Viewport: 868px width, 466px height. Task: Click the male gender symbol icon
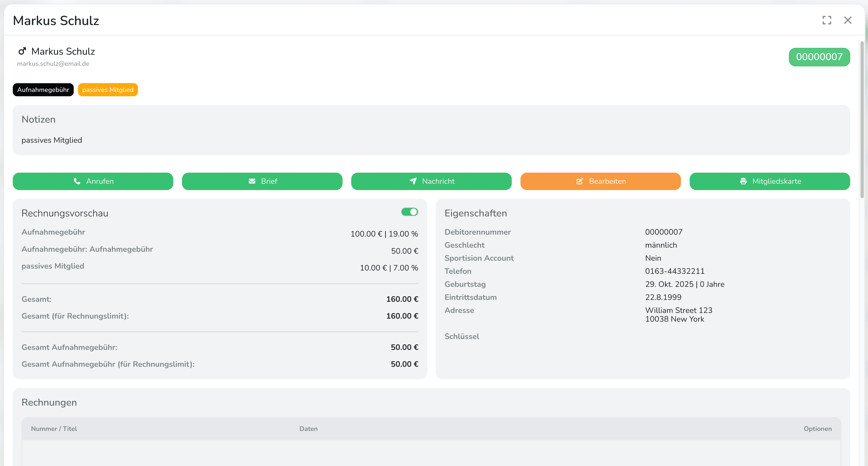[22, 51]
